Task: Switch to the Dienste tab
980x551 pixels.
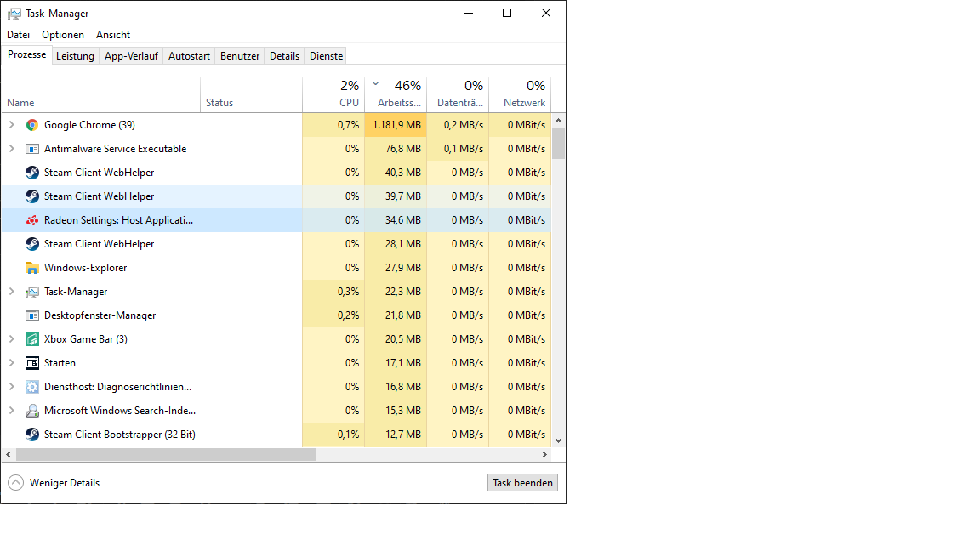Action: click(x=327, y=56)
